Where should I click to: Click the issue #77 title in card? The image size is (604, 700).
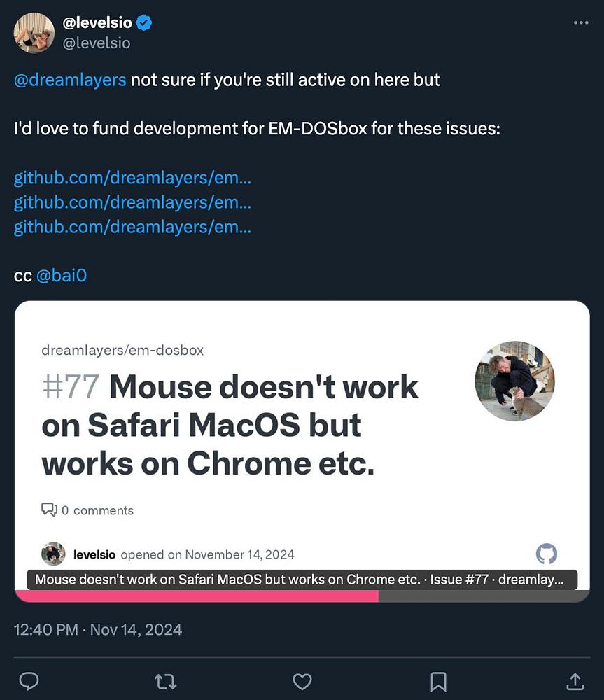[230, 425]
